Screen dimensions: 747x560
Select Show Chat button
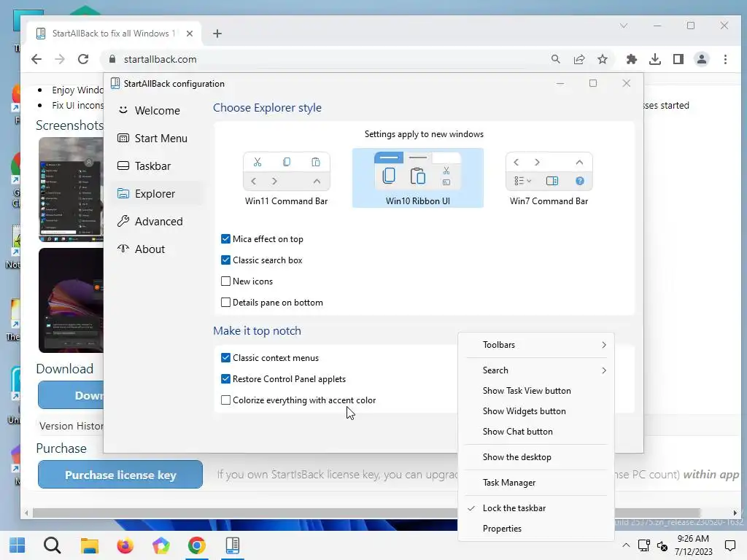pos(536,432)
